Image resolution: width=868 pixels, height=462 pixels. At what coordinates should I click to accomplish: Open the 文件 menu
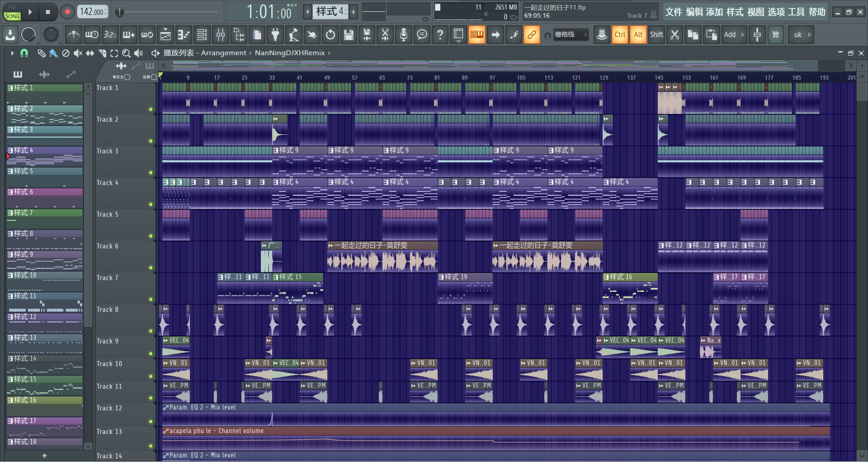[x=673, y=12]
